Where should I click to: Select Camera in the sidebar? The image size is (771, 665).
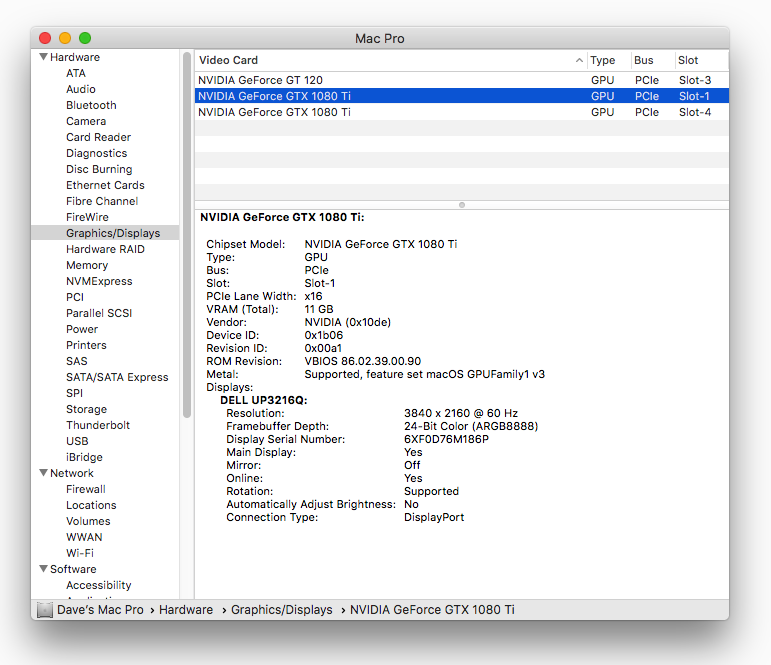(86, 121)
